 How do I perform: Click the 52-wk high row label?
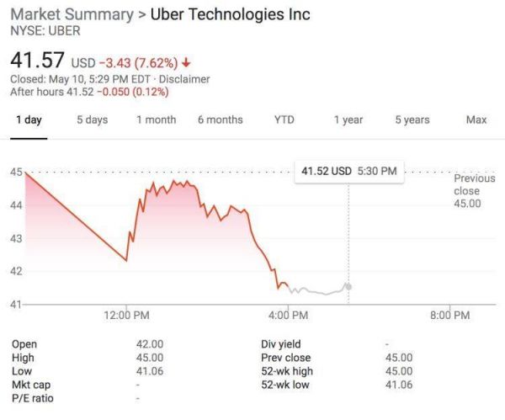(287, 371)
